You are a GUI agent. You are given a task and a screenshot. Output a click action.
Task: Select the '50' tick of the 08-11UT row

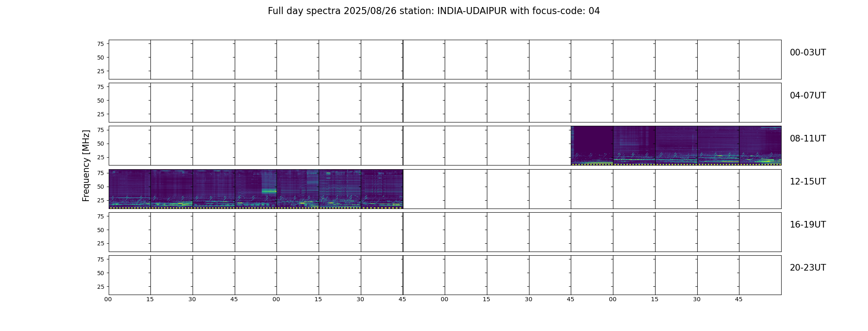[100, 144]
